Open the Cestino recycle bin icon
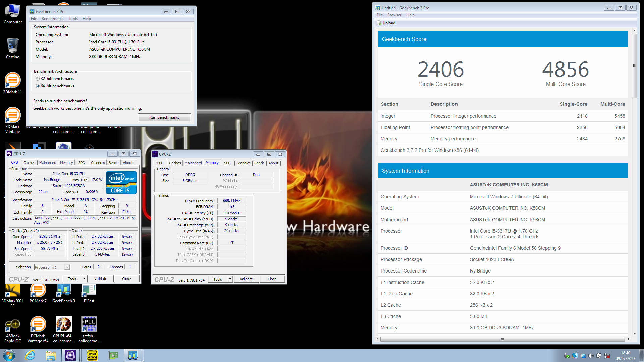Viewport: 644px width, 362px height. pyautogui.click(x=13, y=48)
